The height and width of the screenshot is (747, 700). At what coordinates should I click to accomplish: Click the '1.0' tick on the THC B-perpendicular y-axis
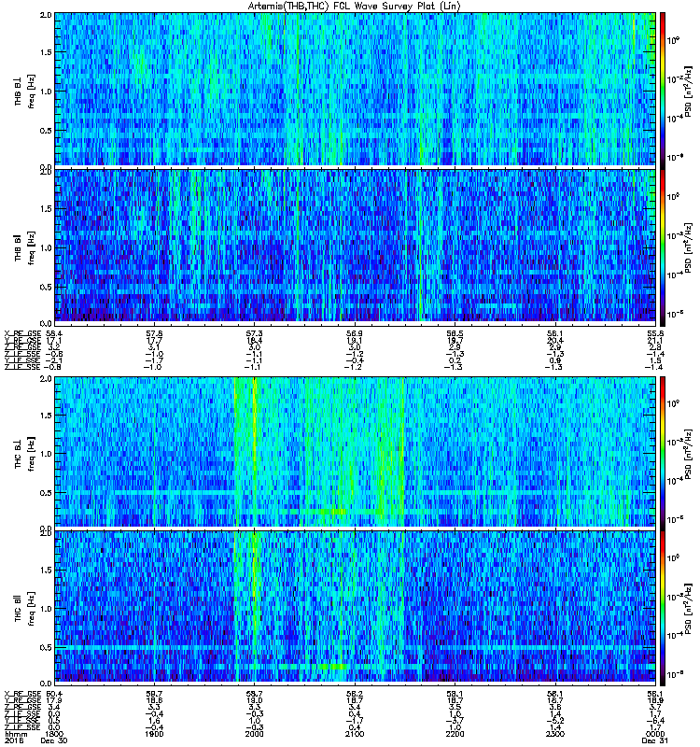click(x=46, y=454)
